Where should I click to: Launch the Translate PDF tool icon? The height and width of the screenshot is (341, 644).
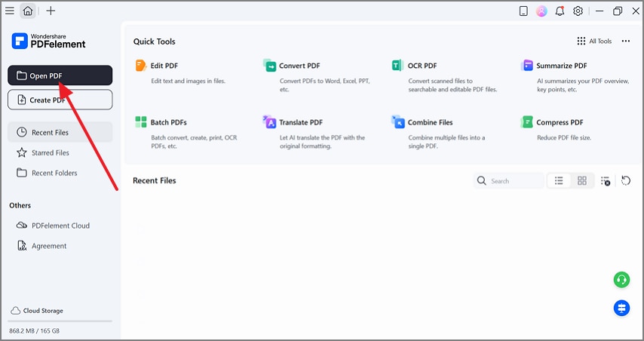[x=269, y=122]
